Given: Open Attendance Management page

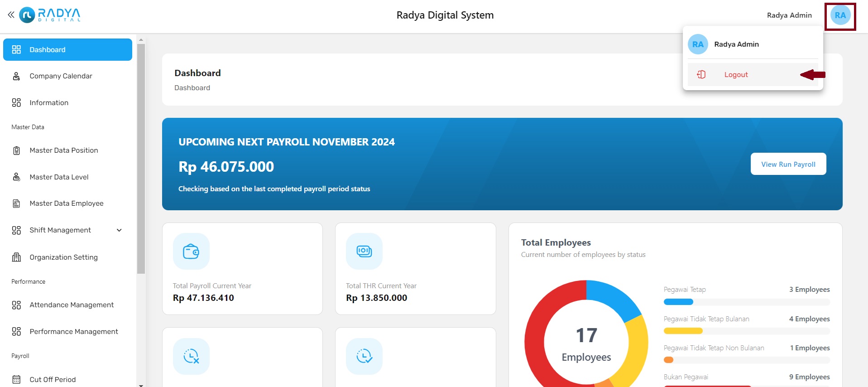Looking at the screenshot, I should click(72, 305).
